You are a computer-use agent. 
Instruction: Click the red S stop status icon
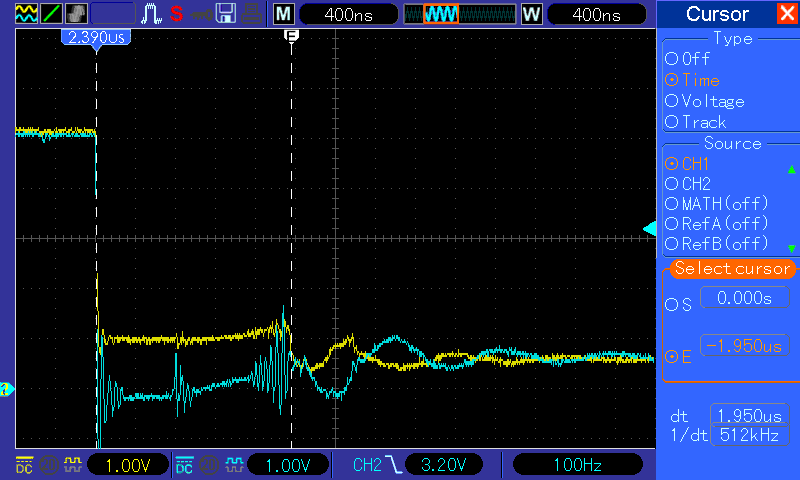pyautogui.click(x=177, y=14)
